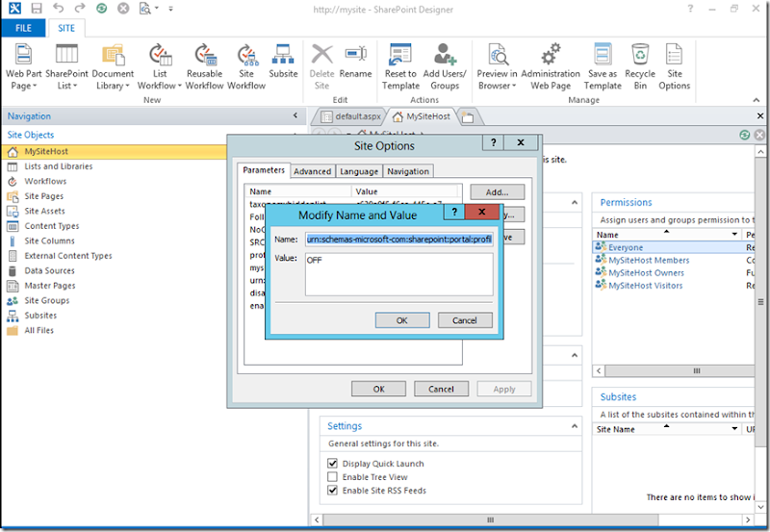The height and width of the screenshot is (532, 770).
Task: Collapse the Settings section chevron
Action: (574, 426)
